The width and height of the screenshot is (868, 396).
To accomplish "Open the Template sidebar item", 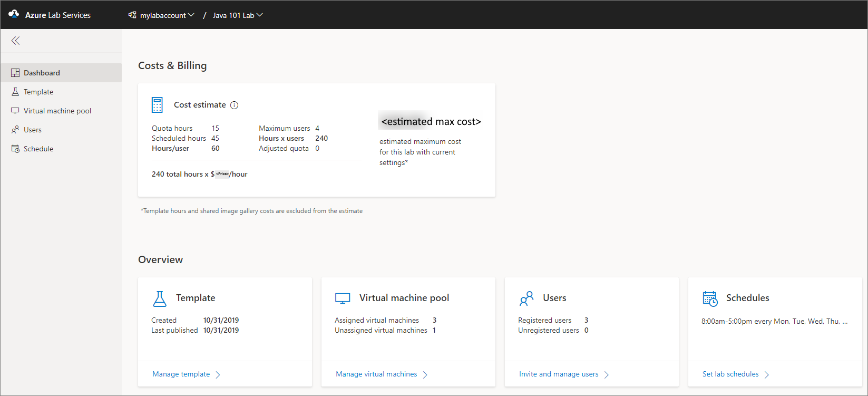I will 38,92.
